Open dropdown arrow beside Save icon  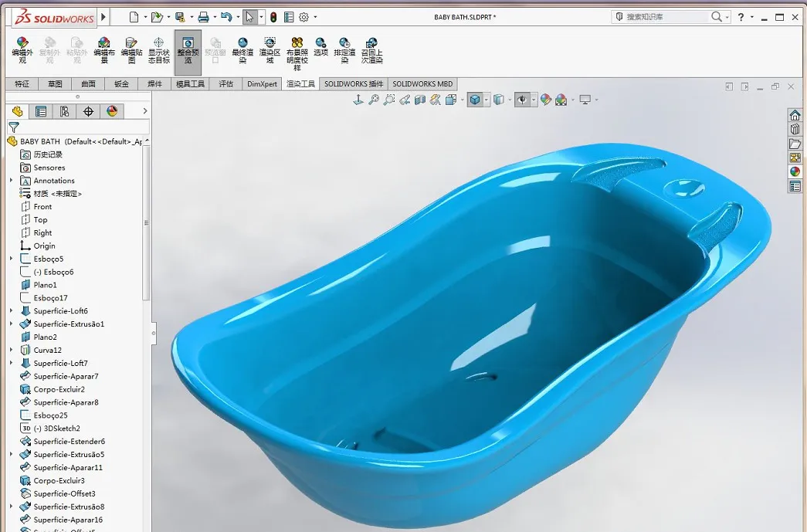[x=191, y=17]
